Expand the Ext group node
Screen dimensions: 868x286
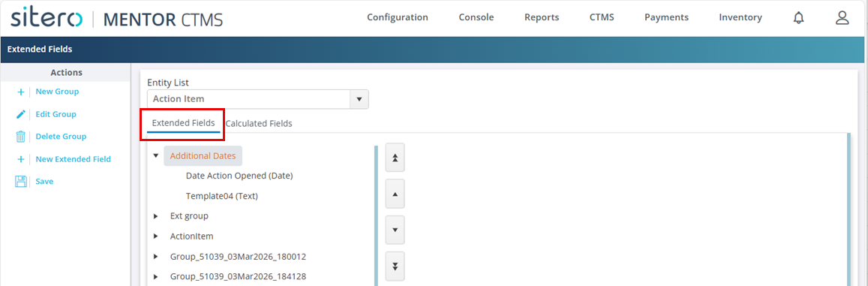point(155,215)
